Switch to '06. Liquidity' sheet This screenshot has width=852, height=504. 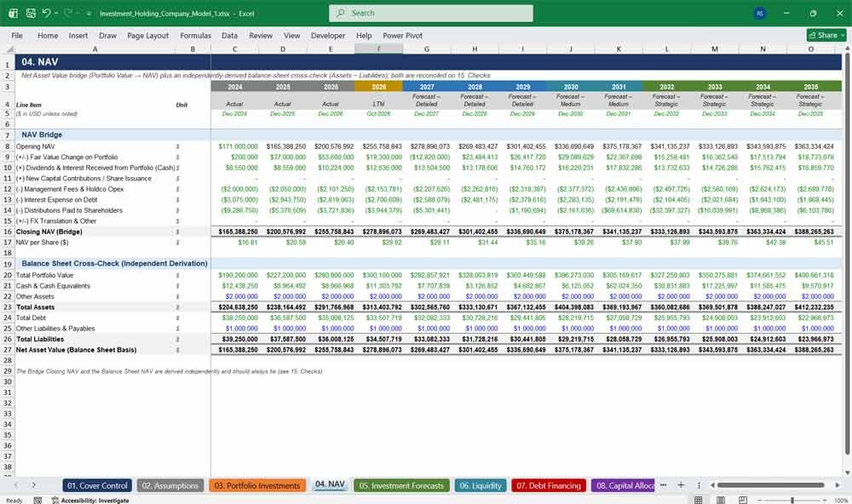pos(481,485)
